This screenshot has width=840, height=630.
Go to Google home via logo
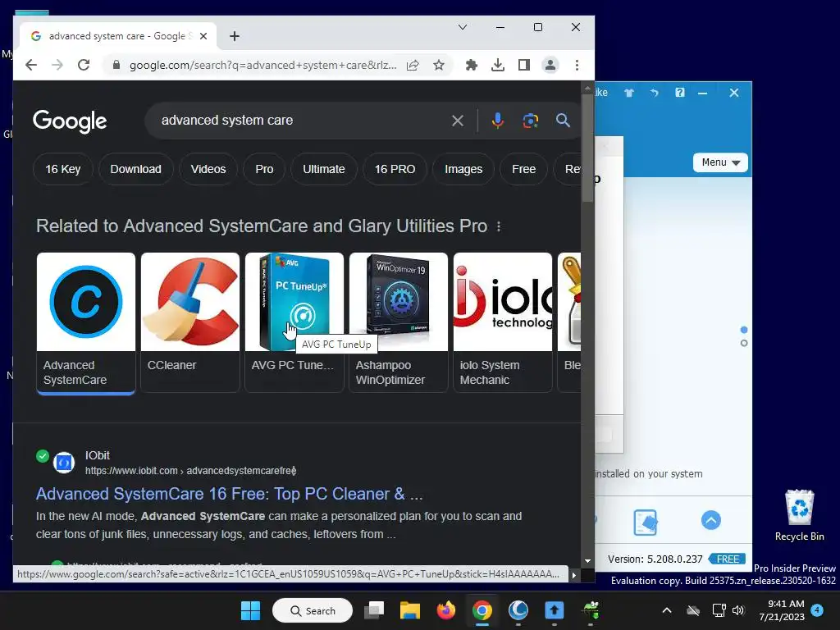pos(70,121)
